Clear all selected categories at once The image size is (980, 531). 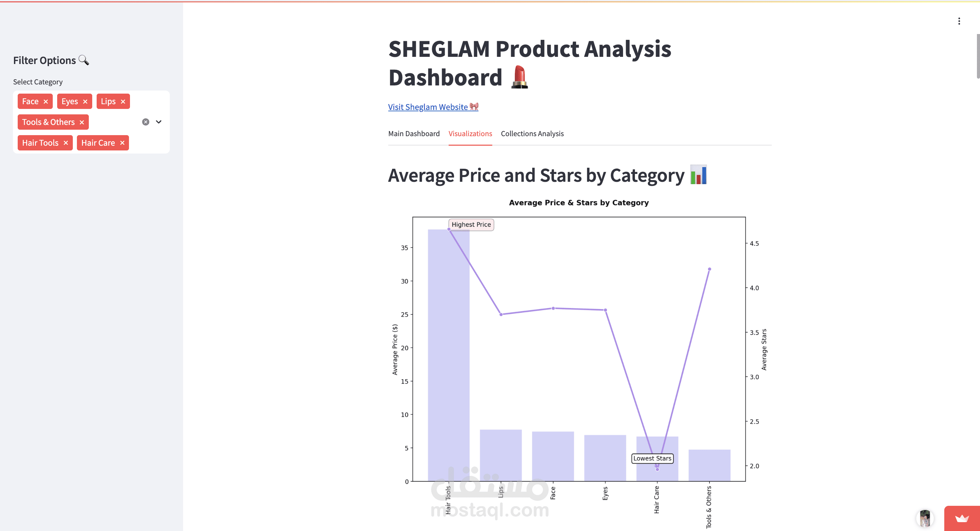click(145, 122)
